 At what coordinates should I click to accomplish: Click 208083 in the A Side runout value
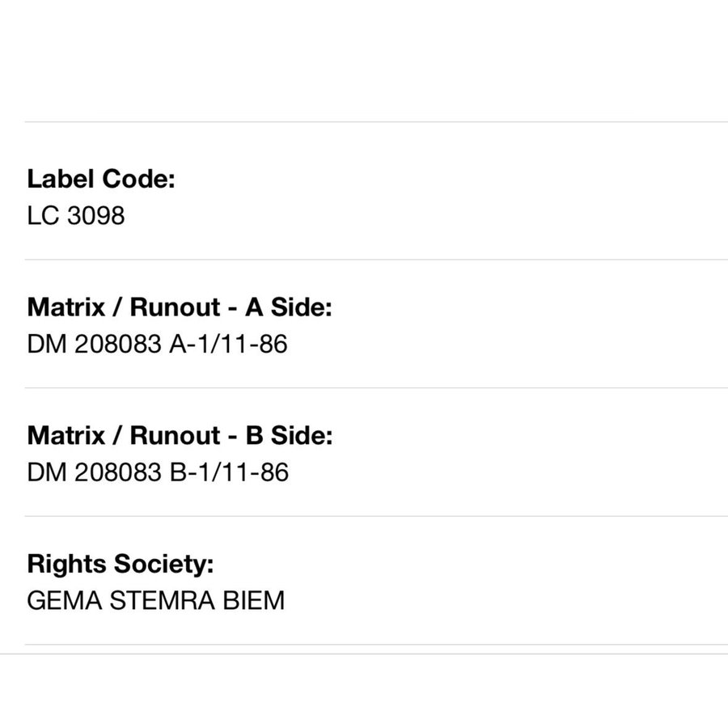[x=118, y=344]
